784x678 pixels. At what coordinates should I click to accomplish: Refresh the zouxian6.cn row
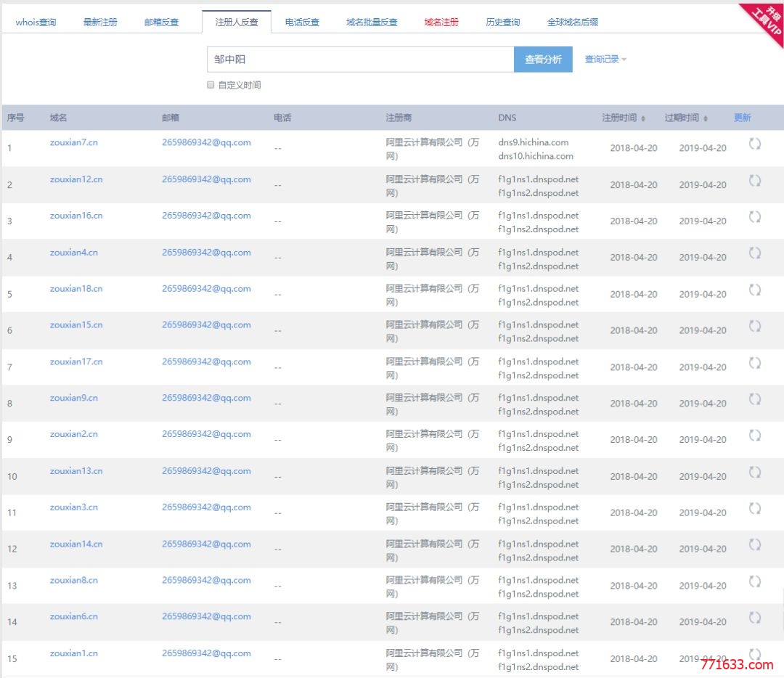[754, 618]
